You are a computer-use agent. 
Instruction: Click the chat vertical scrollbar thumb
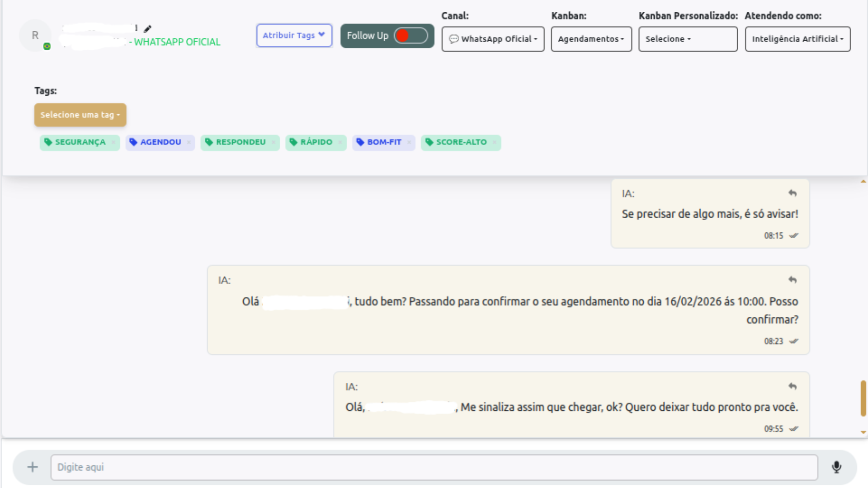coord(863,398)
